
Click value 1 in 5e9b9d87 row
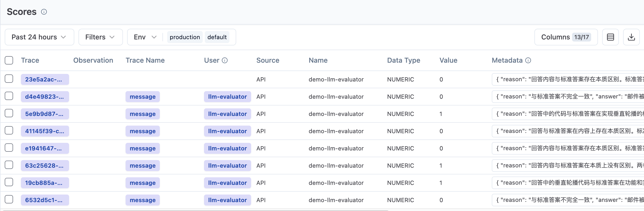tap(441, 114)
